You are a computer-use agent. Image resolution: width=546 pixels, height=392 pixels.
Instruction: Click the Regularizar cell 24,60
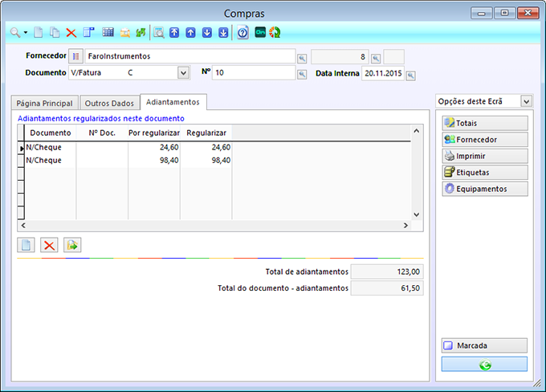tap(206, 147)
